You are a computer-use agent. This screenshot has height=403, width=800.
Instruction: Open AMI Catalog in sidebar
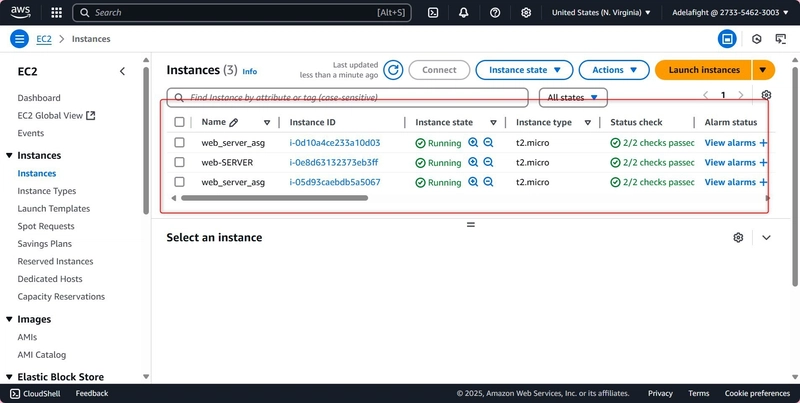click(41, 355)
